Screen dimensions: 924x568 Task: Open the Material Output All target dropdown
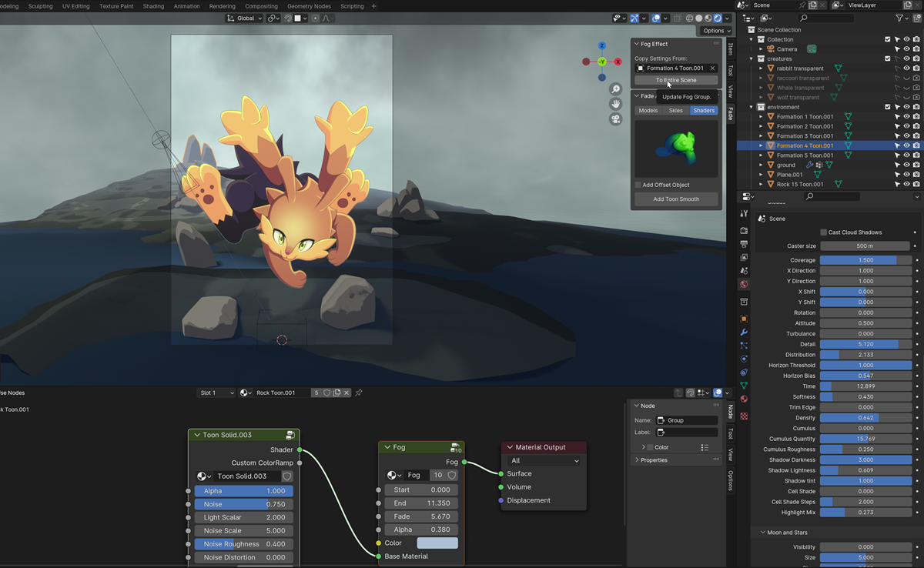click(x=544, y=460)
